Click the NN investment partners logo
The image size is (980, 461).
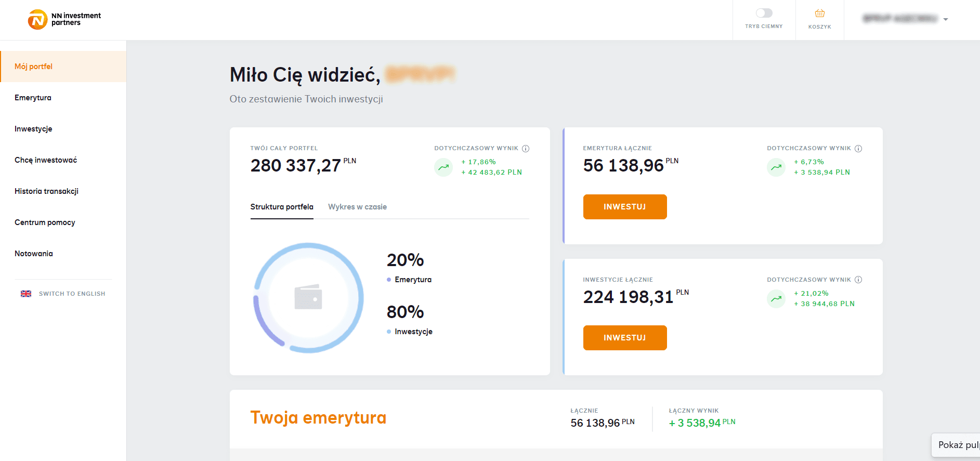tap(64, 20)
